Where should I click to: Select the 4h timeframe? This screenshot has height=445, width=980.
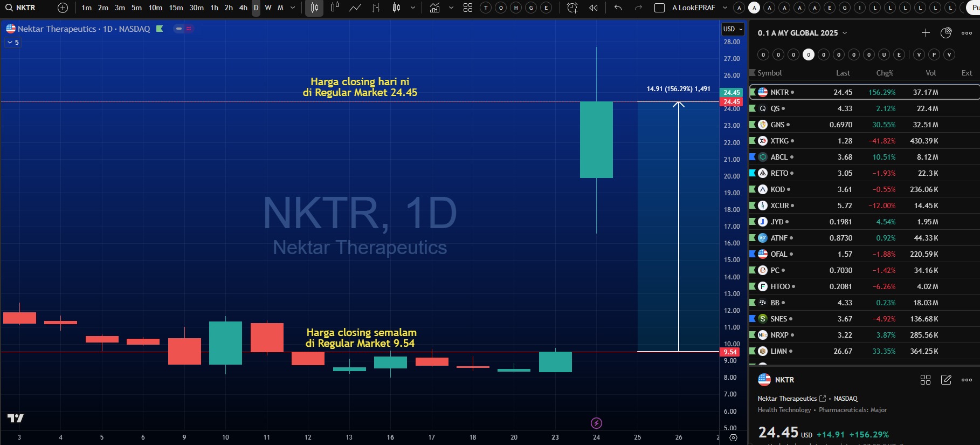point(243,8)
